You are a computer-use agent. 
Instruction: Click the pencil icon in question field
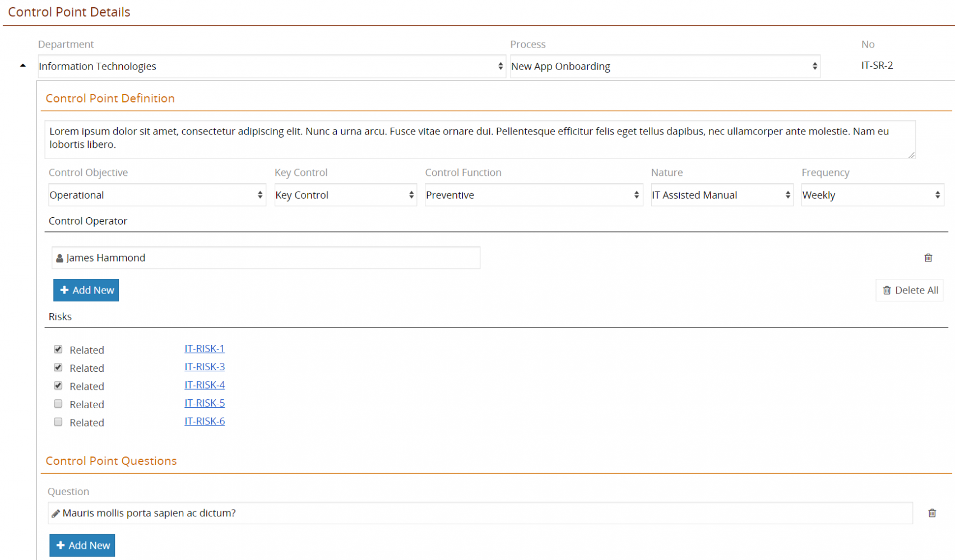pos(55,513)
